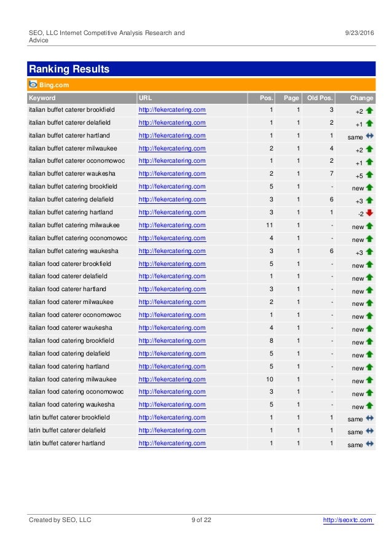Open fekercatering.com link for italian buffet caterer milwaukee

point(172,149)
